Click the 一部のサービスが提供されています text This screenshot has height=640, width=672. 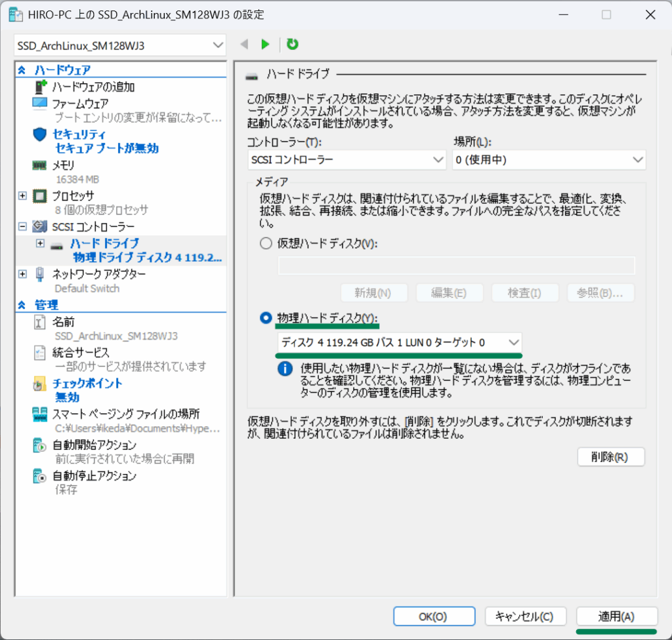click(131, 367)
